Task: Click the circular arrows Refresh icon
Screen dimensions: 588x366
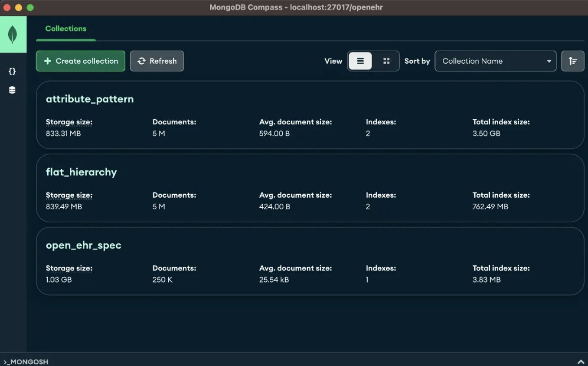Action: click(x=141, y=61)
